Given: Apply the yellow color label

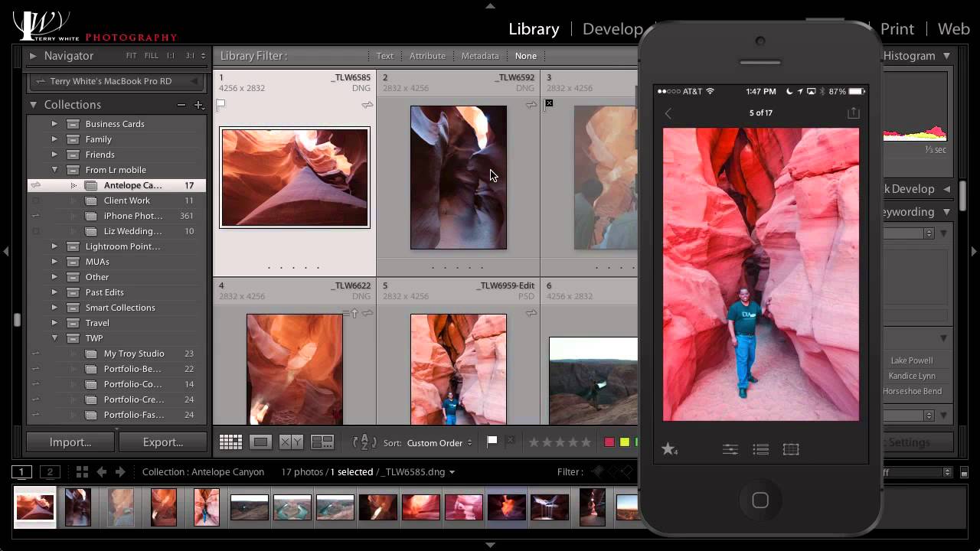Looking at the screenshot, I should tap(624, 442).
